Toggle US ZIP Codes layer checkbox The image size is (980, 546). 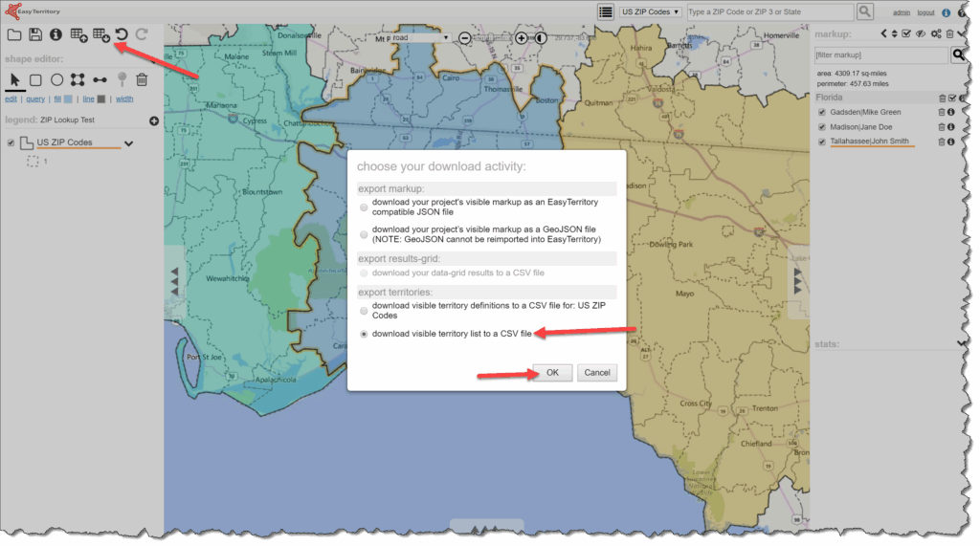[11, 143]
